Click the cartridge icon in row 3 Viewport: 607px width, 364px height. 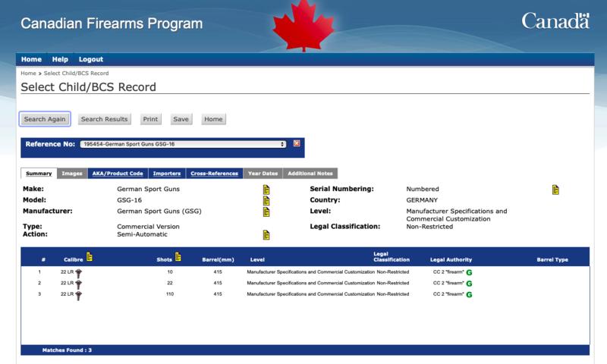click(x=79, y=296)
